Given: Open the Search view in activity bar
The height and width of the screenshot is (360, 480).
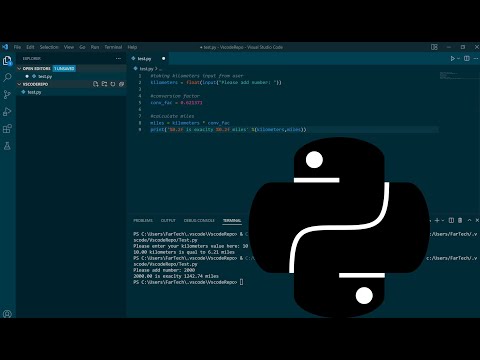Looking at the screenshot, I should (7, 78).
